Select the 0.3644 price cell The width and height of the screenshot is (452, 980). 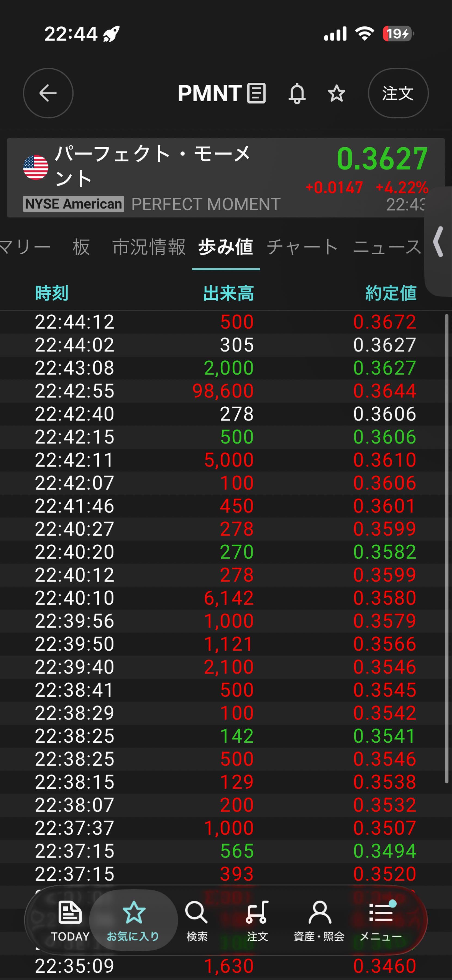click(x=385, y=391)
